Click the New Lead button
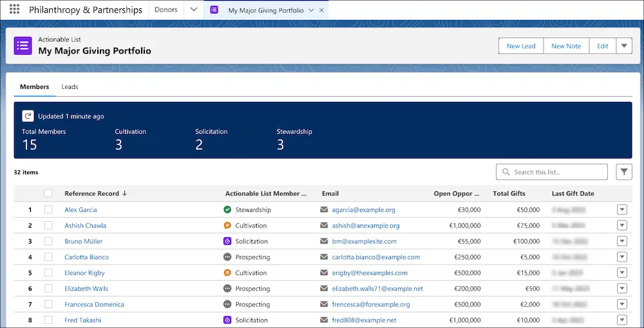The height and width of the screenshot is (328, 644). pos(521,46)
